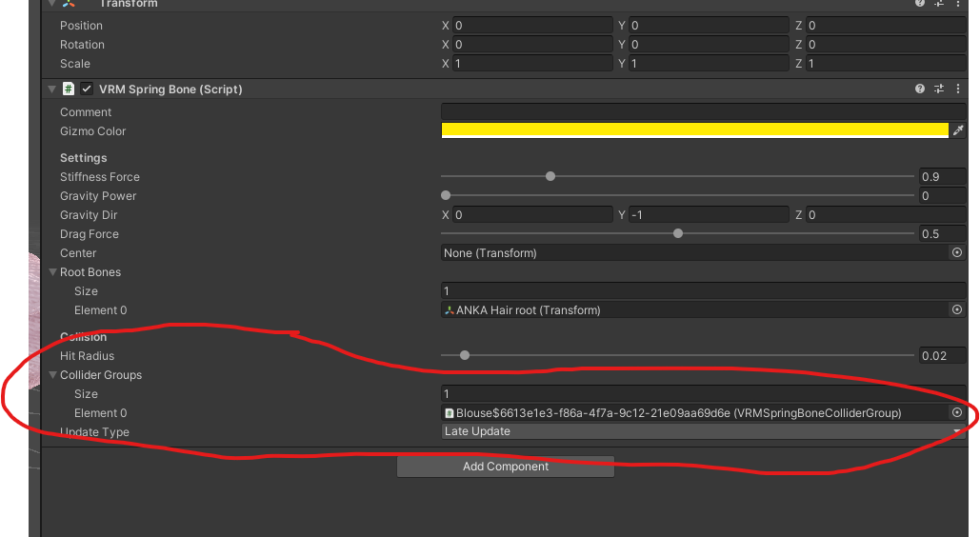980x537 pixels.
Task: Click the Gravity Power label
Action: click(98, 196)
